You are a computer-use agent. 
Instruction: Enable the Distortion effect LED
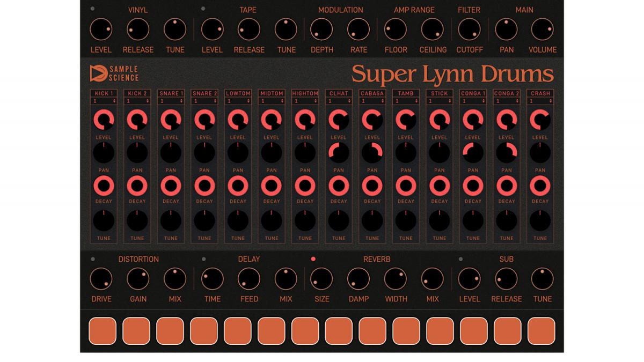coord(93,259)
